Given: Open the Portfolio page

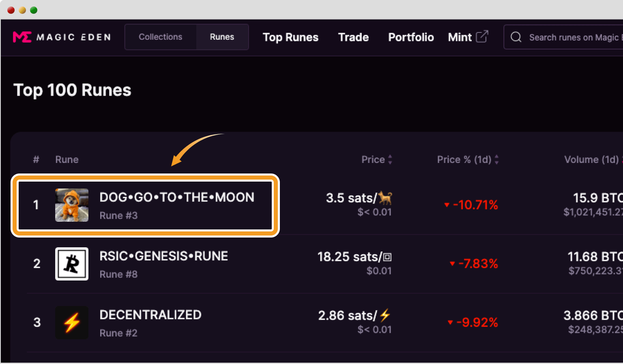Looking at the screenshot, I should coord(411,37).
